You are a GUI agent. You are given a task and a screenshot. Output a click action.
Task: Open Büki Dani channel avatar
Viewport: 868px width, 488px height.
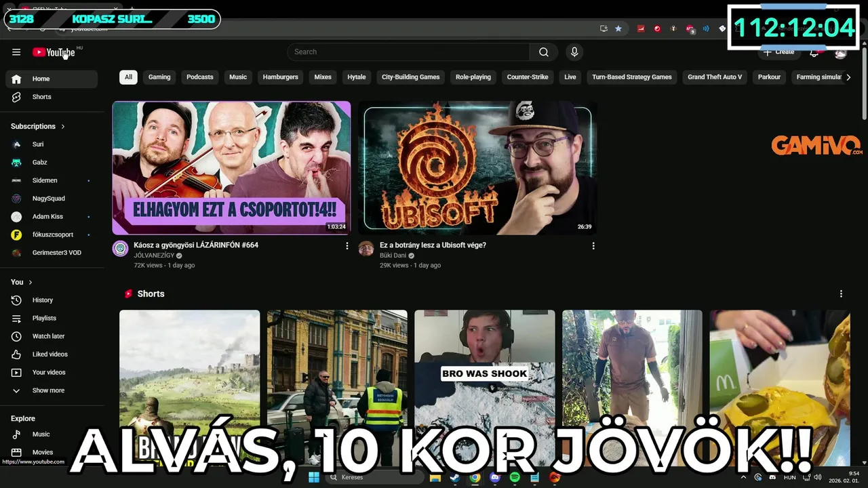(x=366, y=248)
